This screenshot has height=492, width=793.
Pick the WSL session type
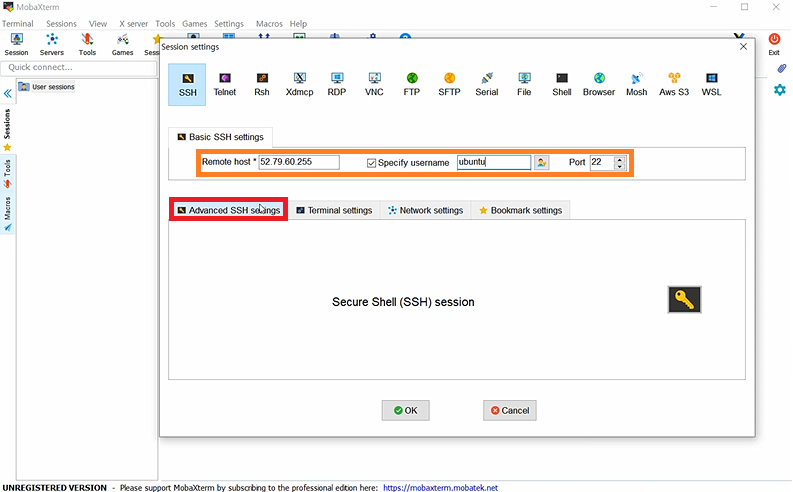(711, 84)
